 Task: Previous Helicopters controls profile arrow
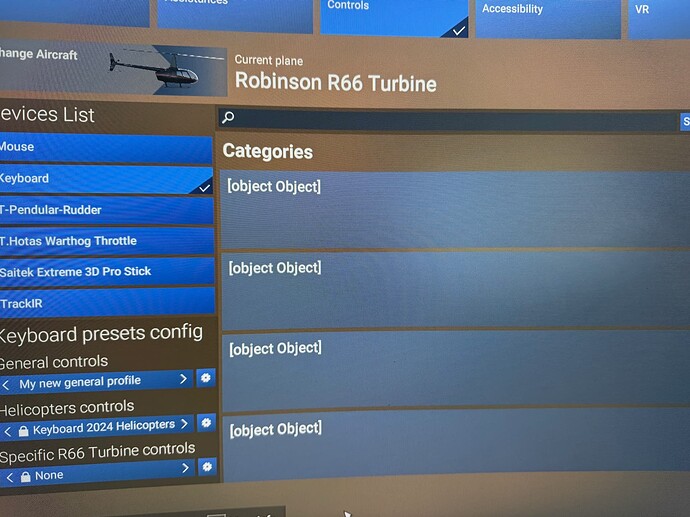click(7, 432)
